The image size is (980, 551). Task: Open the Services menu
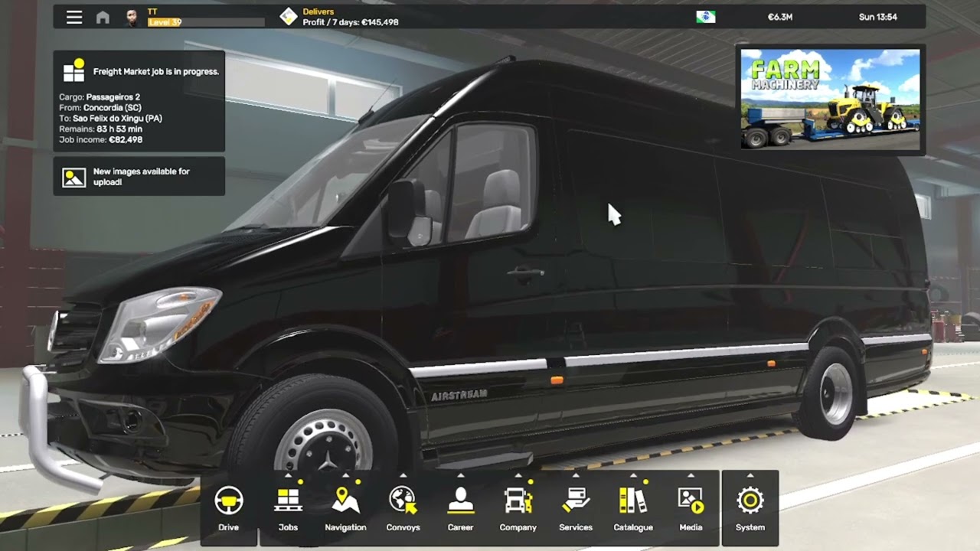click(576, 509)
